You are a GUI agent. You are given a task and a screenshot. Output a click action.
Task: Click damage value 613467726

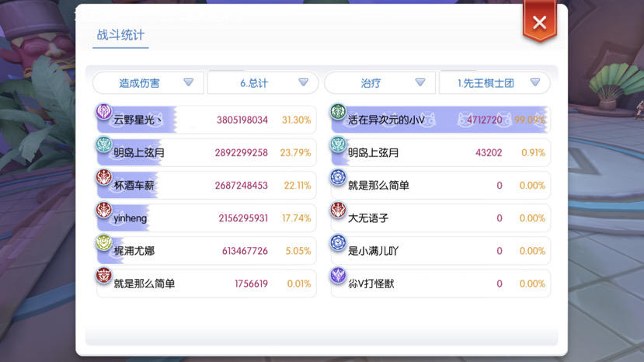(245, 251)
